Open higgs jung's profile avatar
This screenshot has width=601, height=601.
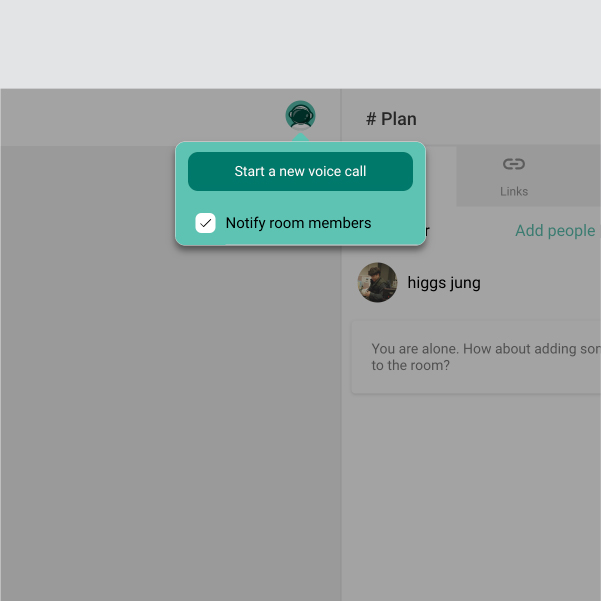point(377,282)
